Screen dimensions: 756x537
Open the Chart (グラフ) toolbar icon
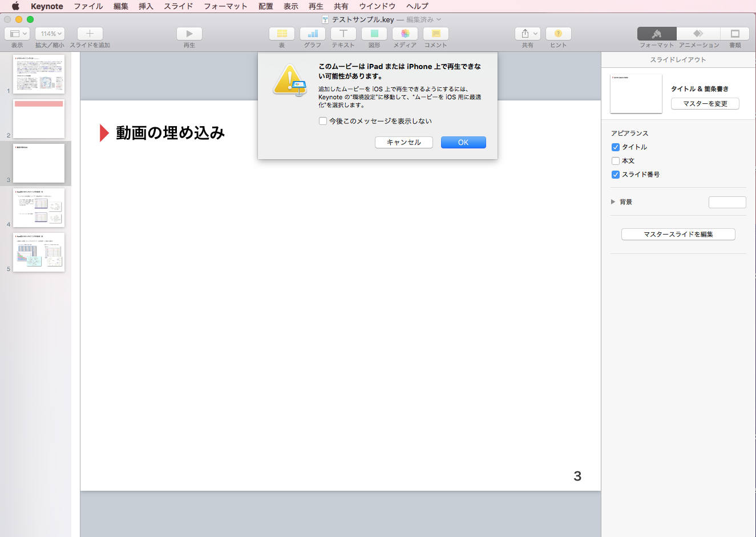click(x=313, y=34)
